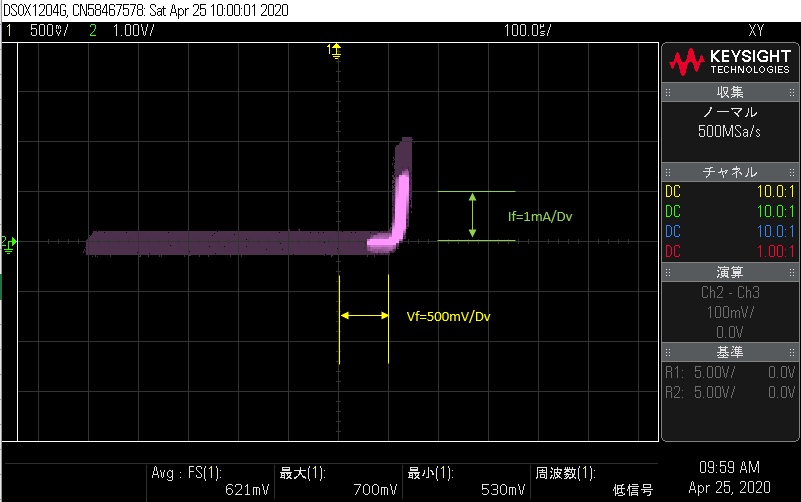Click the Keysight Technologies logo

coord(729,63)
